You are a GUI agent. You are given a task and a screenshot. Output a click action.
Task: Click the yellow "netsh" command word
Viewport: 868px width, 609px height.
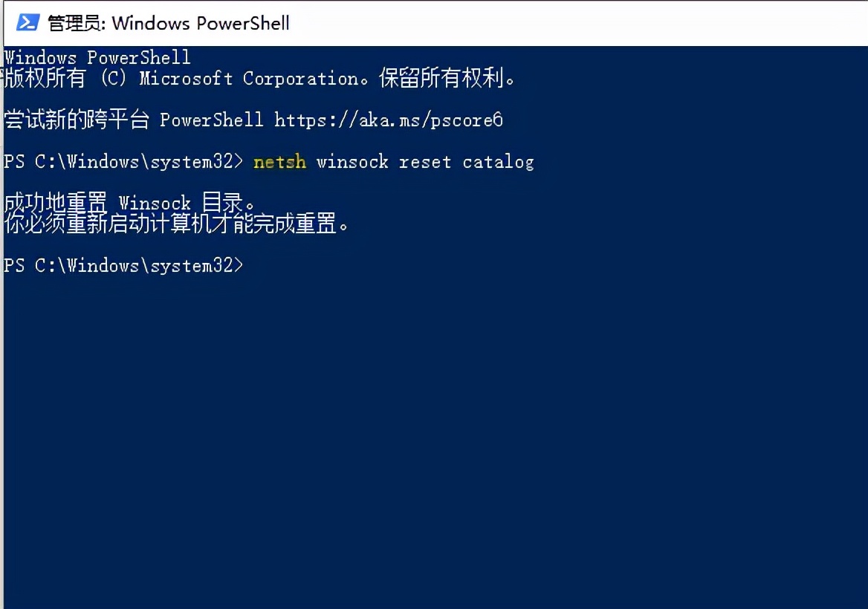coord(279,161)
